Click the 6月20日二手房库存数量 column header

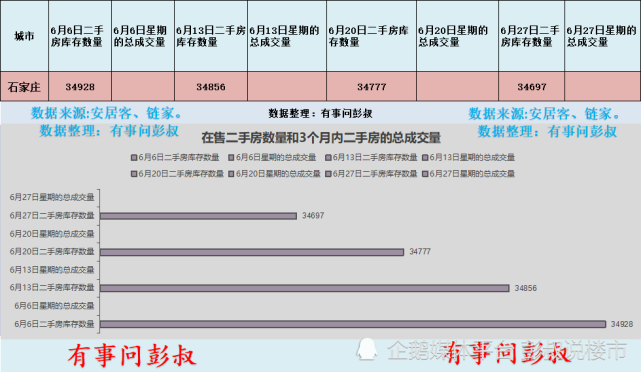(x=371, y=36)
